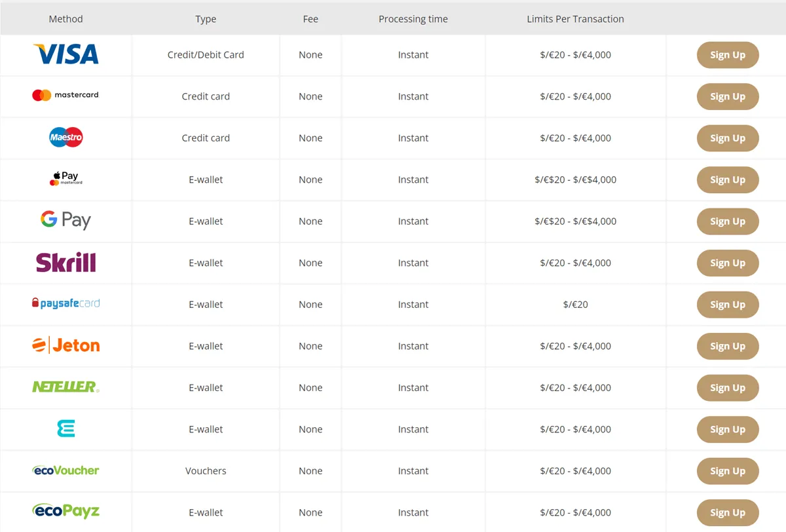
Task: Select the paysafecard logo
Action: (65, 304)
